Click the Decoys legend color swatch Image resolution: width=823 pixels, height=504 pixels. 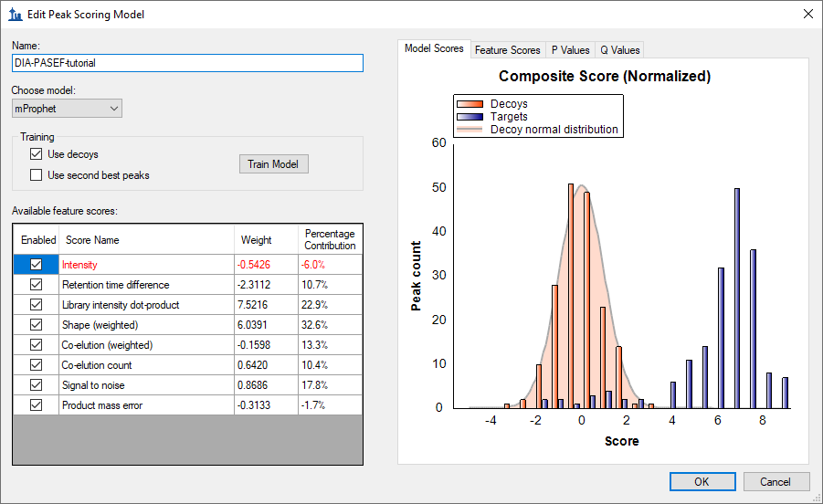tap(470, 104)
